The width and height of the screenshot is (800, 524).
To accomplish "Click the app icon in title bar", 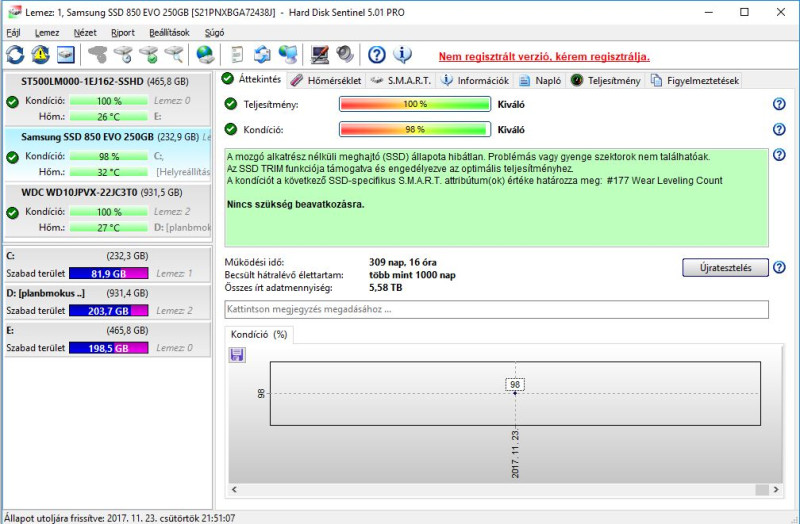I will (x=14, y=12).
